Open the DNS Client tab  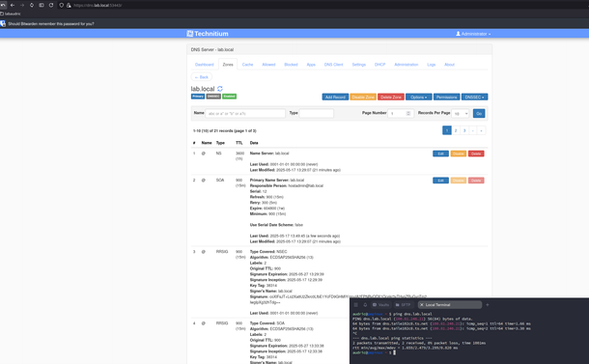333,65
